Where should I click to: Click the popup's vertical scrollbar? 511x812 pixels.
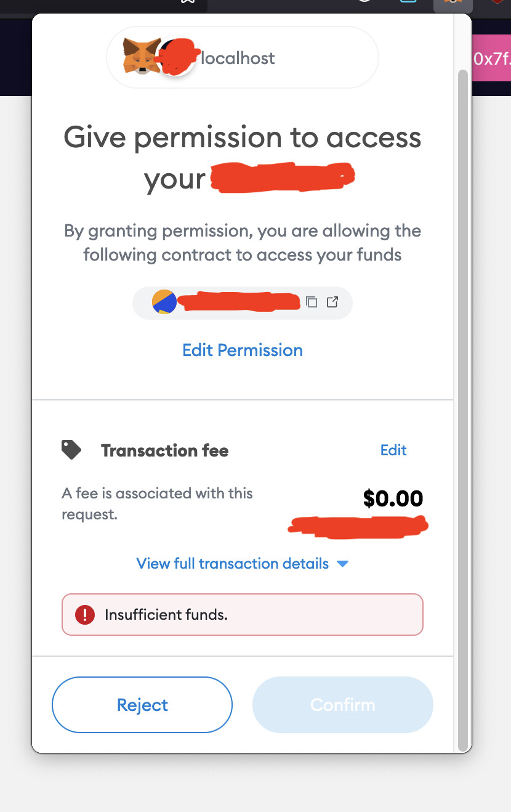coord(462,370)
